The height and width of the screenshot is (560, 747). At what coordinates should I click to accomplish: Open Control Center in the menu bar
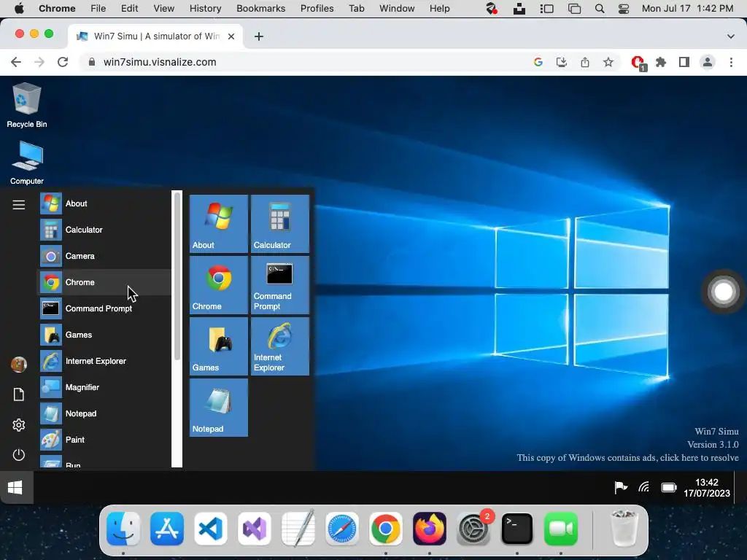coord(624,9)
